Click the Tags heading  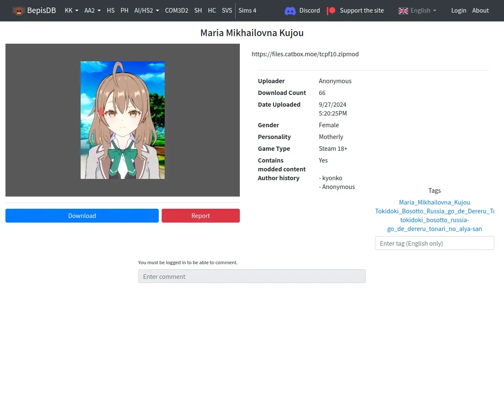coord(435,190)
